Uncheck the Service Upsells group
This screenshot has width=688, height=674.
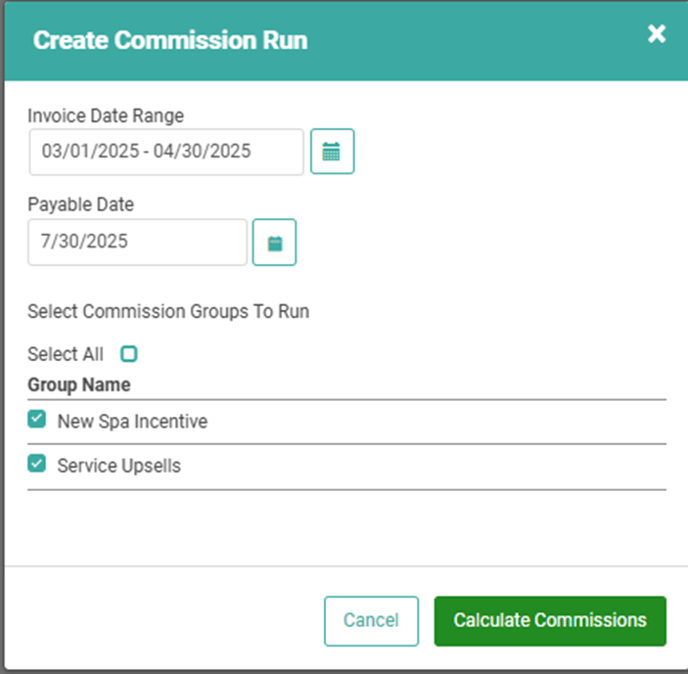click(36, 463)
